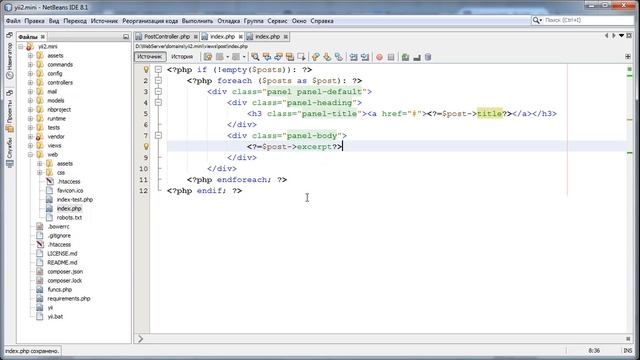Switch to История history view button
This screenshot has height=360, width=640.
coord(182,57)
